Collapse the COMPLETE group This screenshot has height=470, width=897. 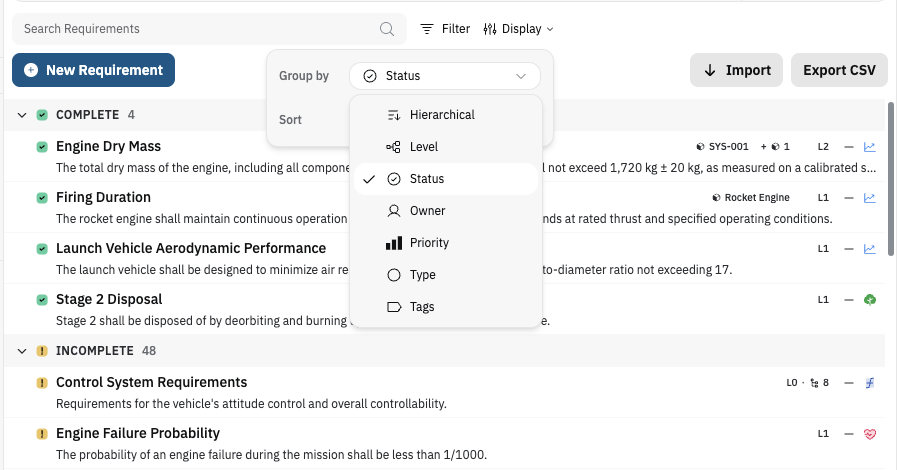coord(22,115)
